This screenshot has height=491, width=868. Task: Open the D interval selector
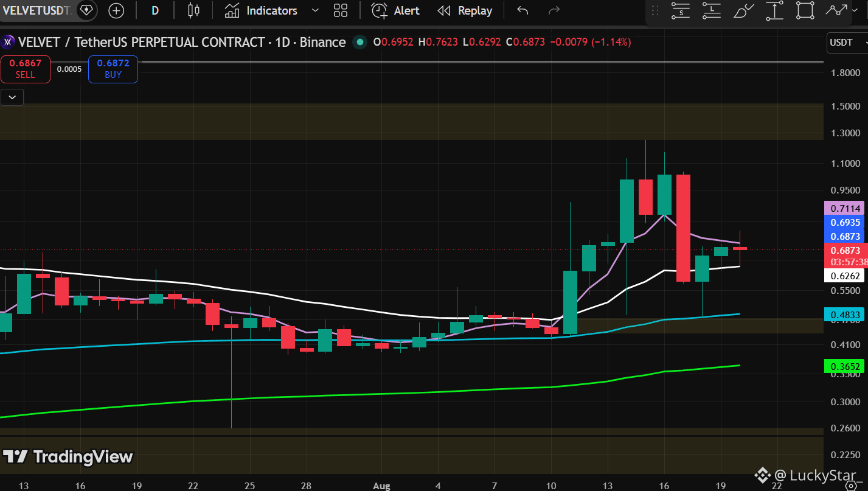click(155, 10)
